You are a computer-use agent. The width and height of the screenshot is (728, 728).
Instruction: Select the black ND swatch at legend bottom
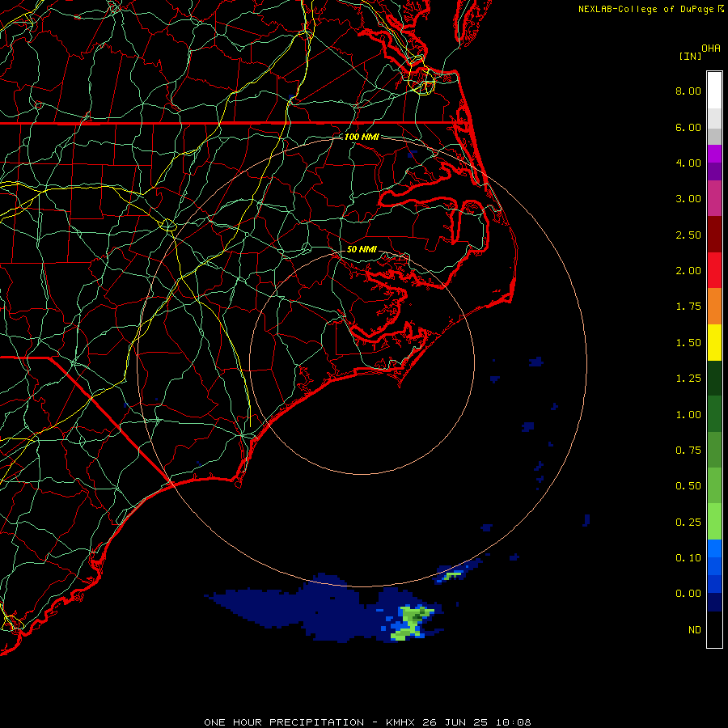pos(714,629)
